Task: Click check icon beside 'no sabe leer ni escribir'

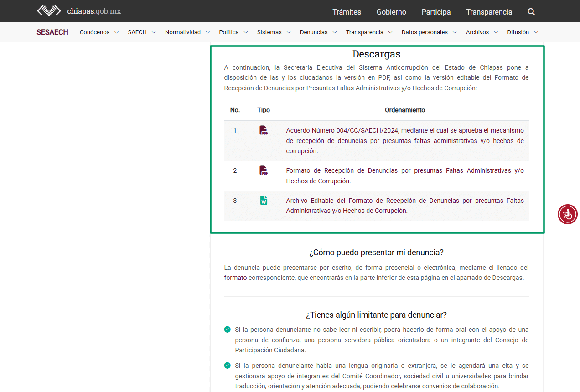Action: [x=227, y=330]
